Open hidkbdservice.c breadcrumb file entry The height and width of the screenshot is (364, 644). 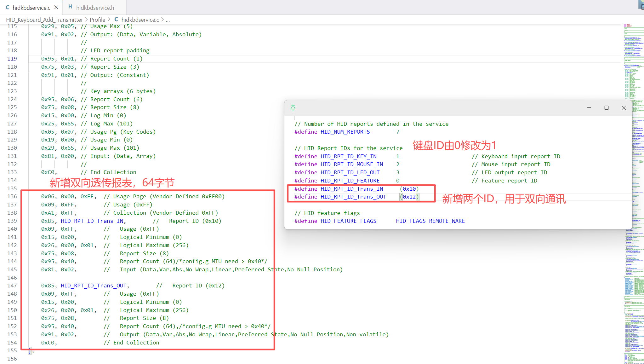pos(140,20)
